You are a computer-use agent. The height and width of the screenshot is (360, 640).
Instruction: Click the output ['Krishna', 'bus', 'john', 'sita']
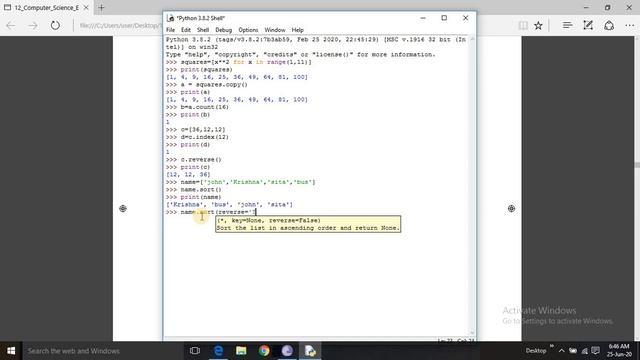[229, 204]
